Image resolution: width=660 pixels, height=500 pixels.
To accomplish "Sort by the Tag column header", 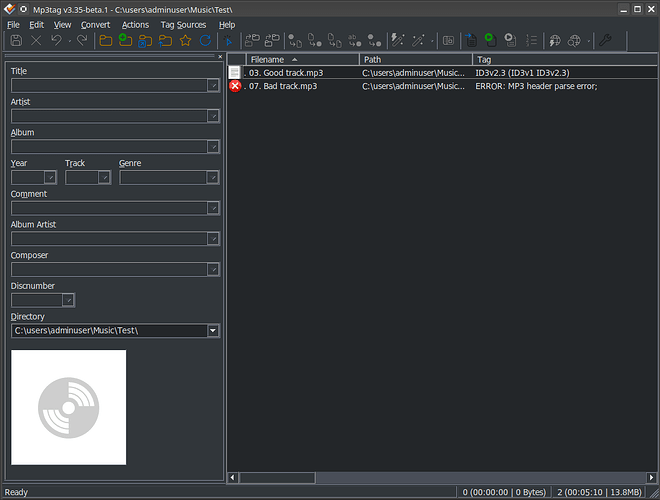I will [565, 60].
